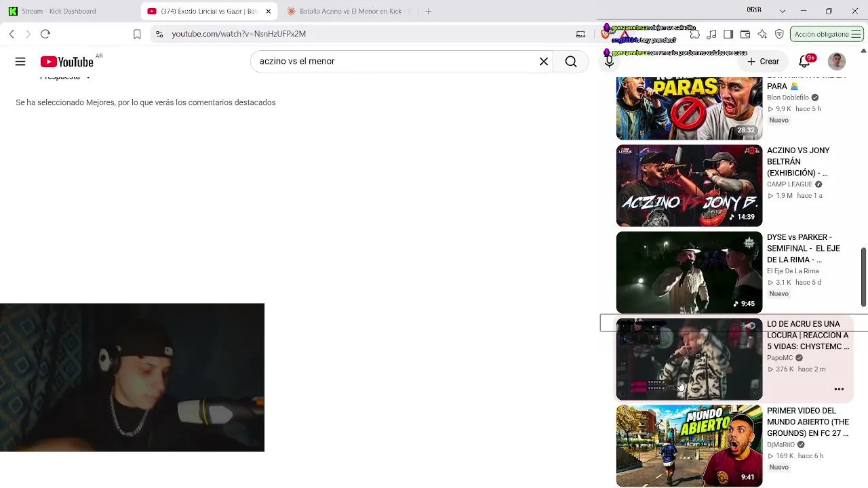Open PRIMER VIDEO DEL MUNDO ABIERTO title
The width and height of the screenshot is (868, 488).
808,422
